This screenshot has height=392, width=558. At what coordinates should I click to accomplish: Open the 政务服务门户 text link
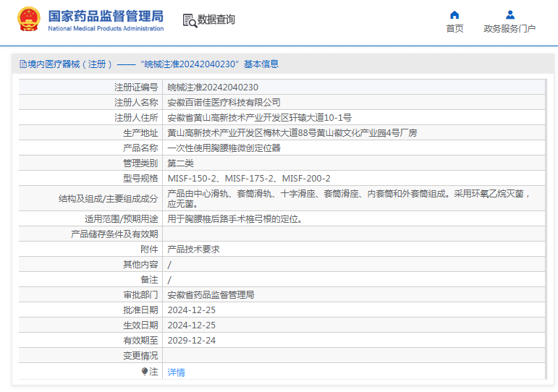pos(510,28)
